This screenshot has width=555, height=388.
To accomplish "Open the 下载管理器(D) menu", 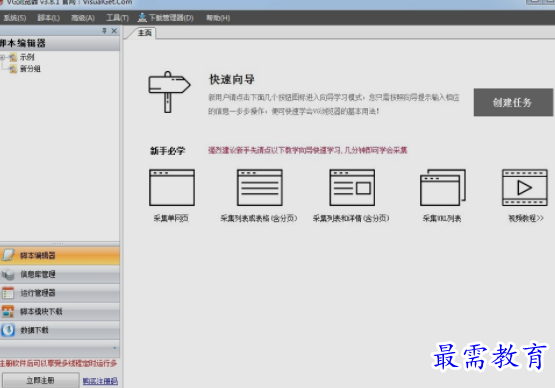I will tap(166, 18).
